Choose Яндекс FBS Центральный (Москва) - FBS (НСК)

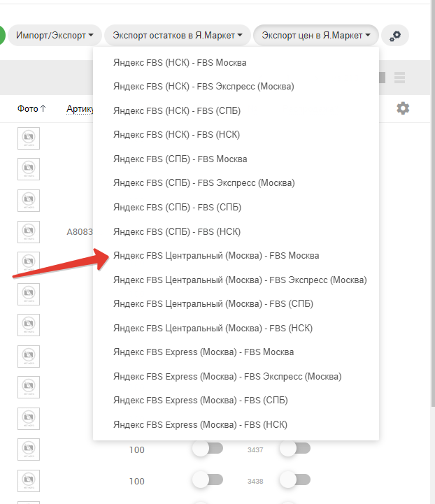click(236, 328)
